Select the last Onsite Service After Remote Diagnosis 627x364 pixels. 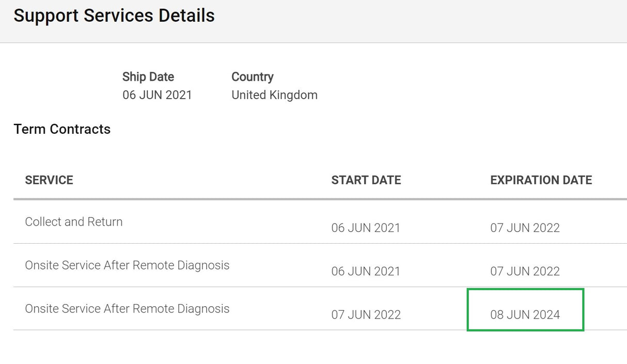(127, 309)
